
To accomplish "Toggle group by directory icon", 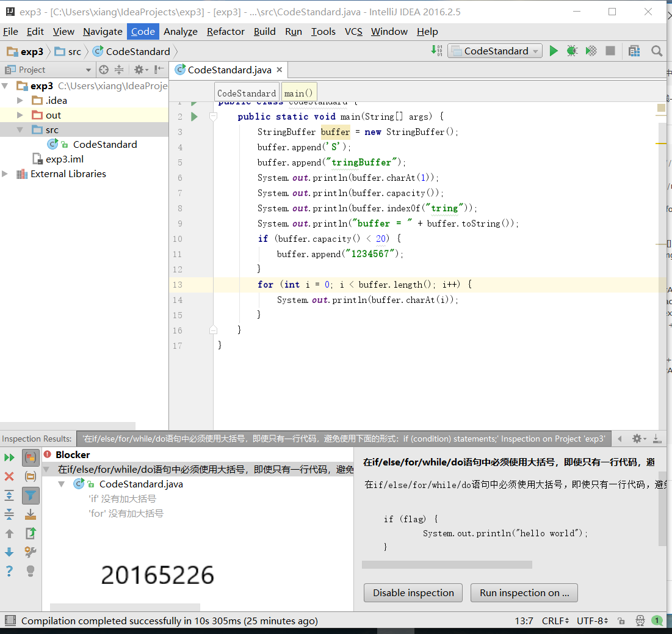I will tap(31, 476).
